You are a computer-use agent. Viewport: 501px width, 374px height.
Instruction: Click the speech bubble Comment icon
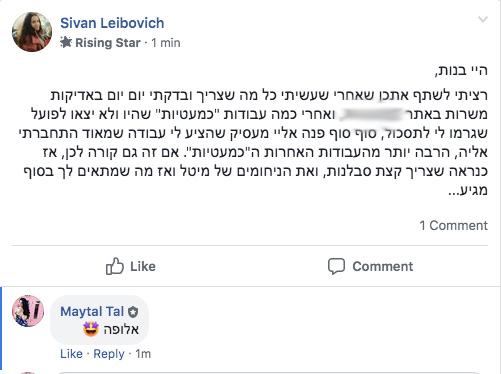click(336, 266)
